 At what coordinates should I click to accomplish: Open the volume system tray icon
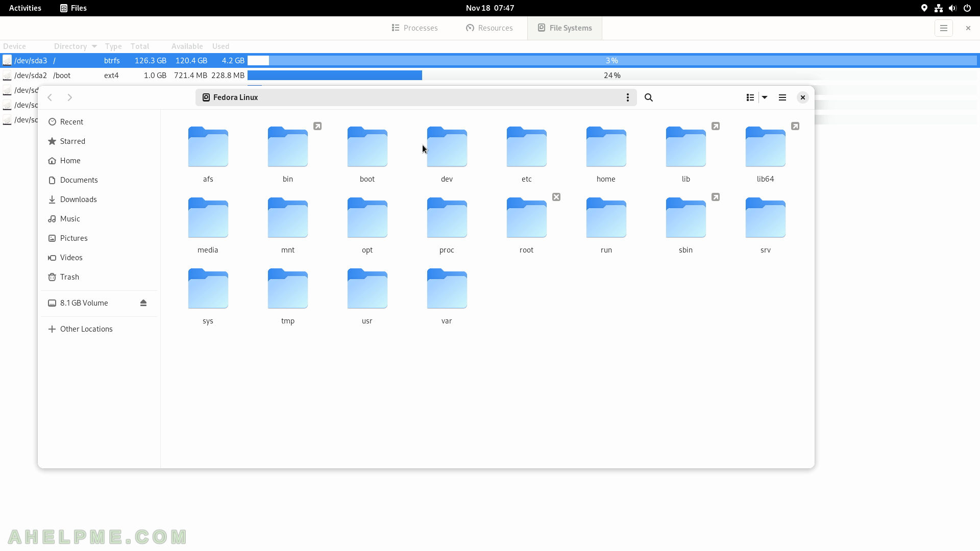coord(952,8)
